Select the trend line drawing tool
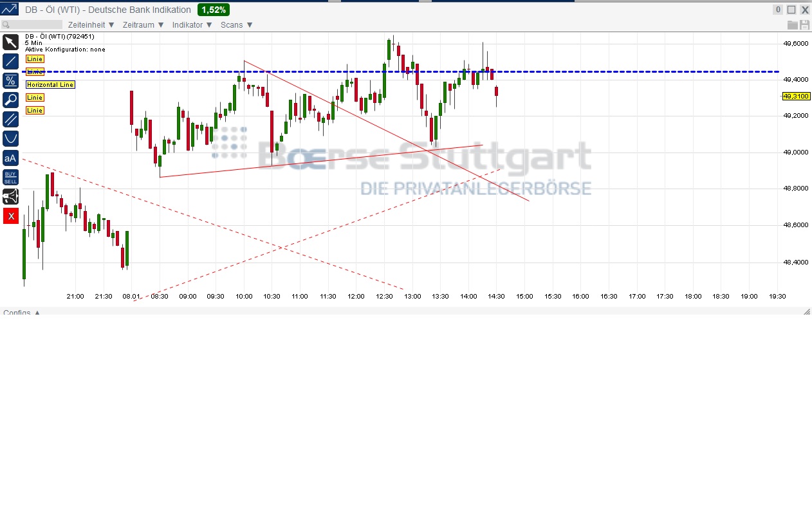This screenshot has height=507, width=812. pos(11,62)
